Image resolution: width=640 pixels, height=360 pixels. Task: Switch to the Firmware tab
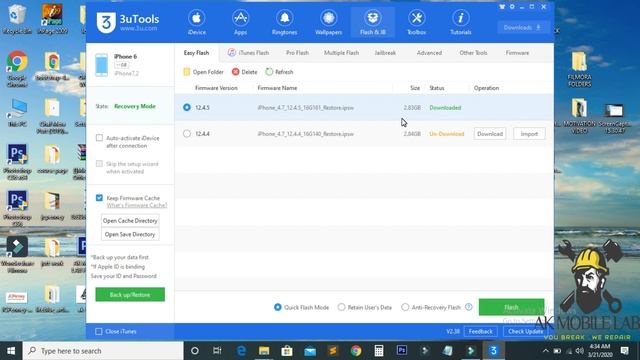[517, 53]
